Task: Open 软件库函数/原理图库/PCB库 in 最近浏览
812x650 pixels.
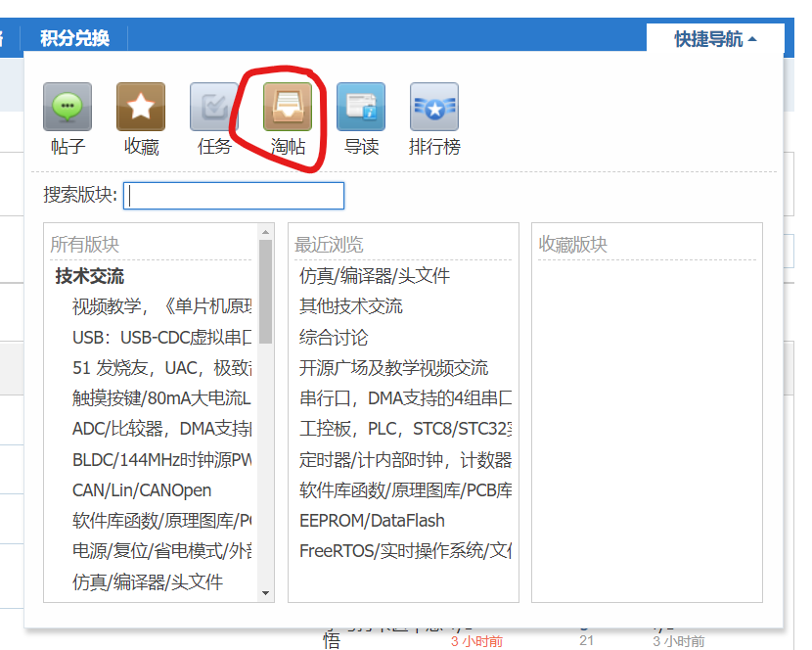Action: click(405, 489)
